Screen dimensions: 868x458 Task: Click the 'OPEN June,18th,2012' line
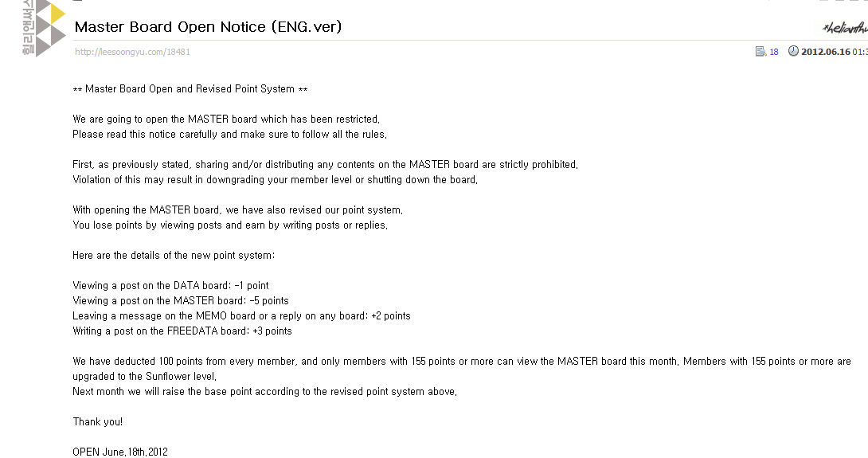120,452
